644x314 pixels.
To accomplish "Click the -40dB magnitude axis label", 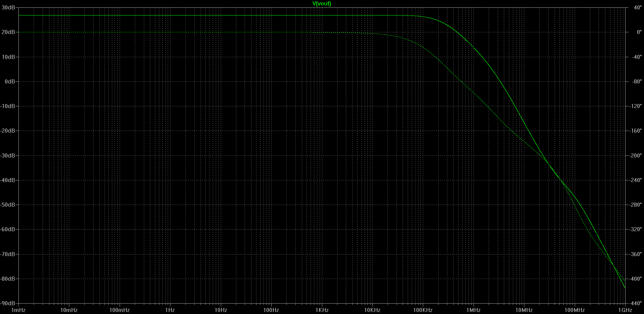I will coord(7,180).
